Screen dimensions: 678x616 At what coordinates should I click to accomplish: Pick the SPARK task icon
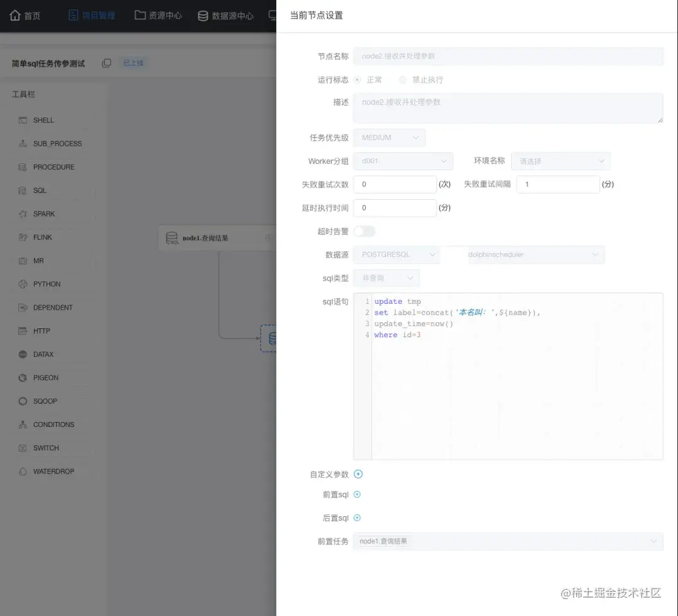(23, 213)
